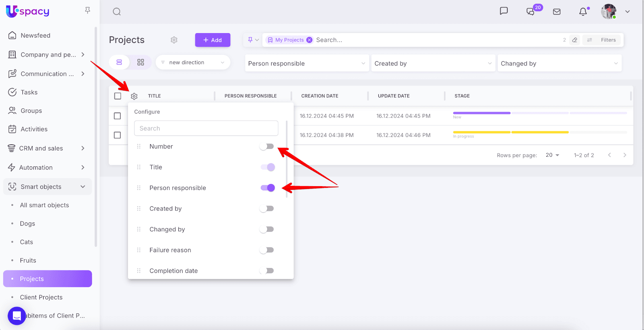Pin the sidebar with pin icon
Viewport: 644px width, 330px height.
tap(87, 10)
